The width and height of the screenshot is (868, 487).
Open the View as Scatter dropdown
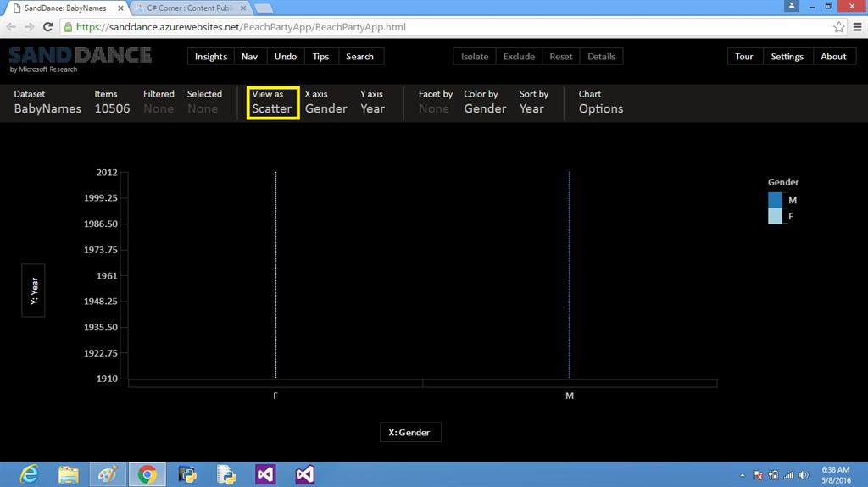272,102
